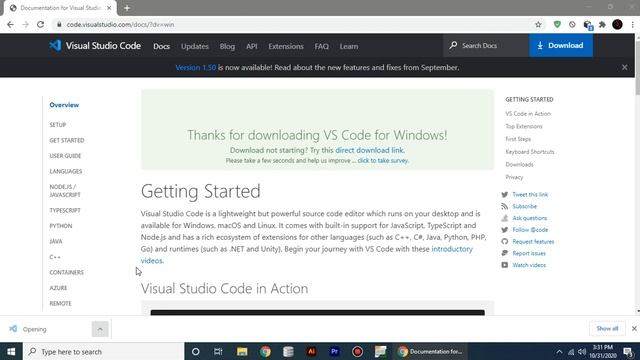Open Learn in the top navigation

349,47
